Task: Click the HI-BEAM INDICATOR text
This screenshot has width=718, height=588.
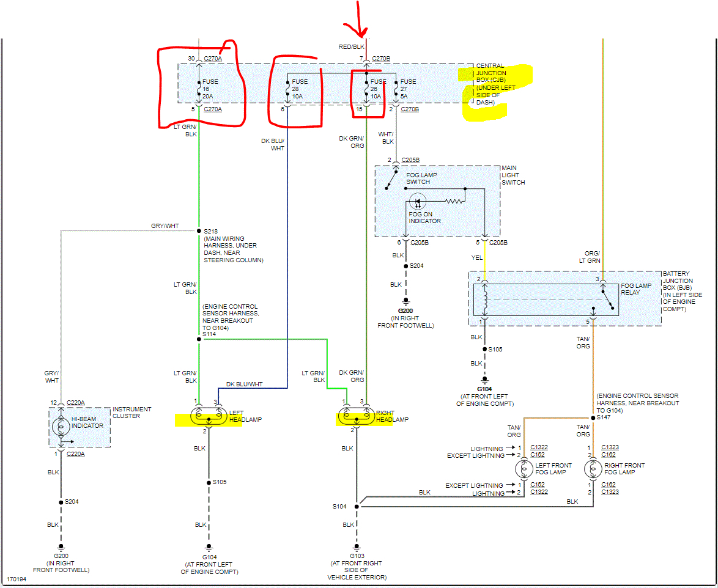Action: [87, 422]
